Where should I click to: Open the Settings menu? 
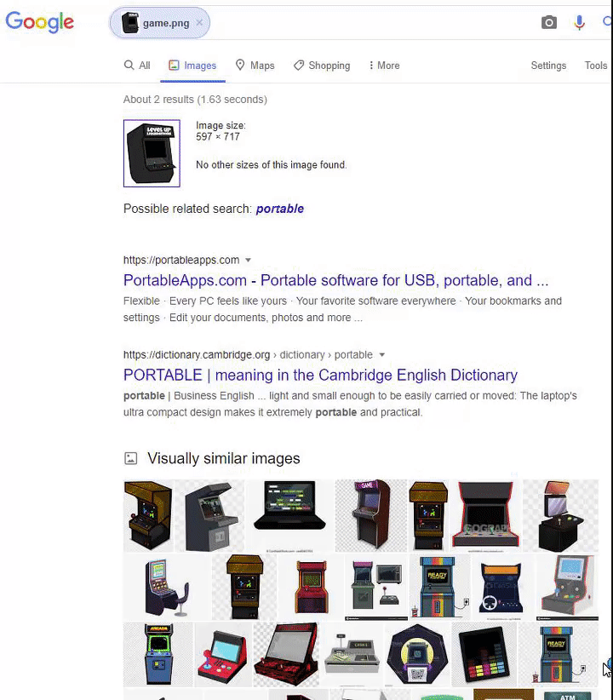click(548, 66)
